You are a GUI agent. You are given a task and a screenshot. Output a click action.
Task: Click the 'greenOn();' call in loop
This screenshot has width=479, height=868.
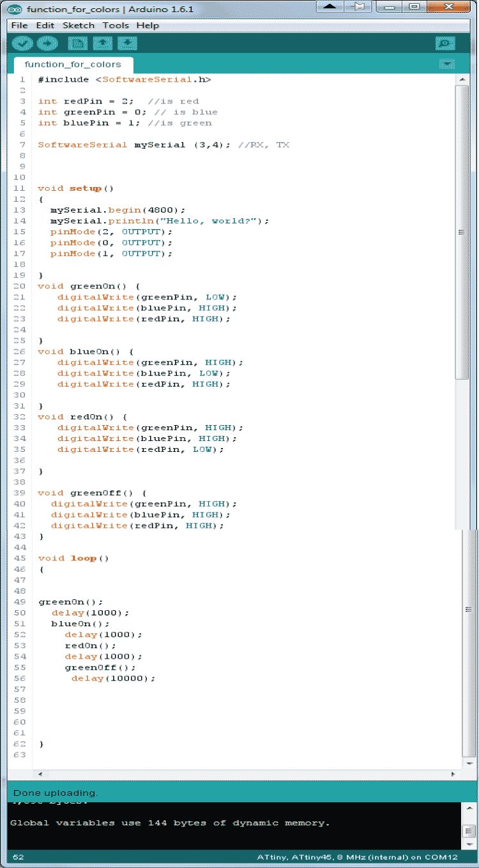coord(70,601)
